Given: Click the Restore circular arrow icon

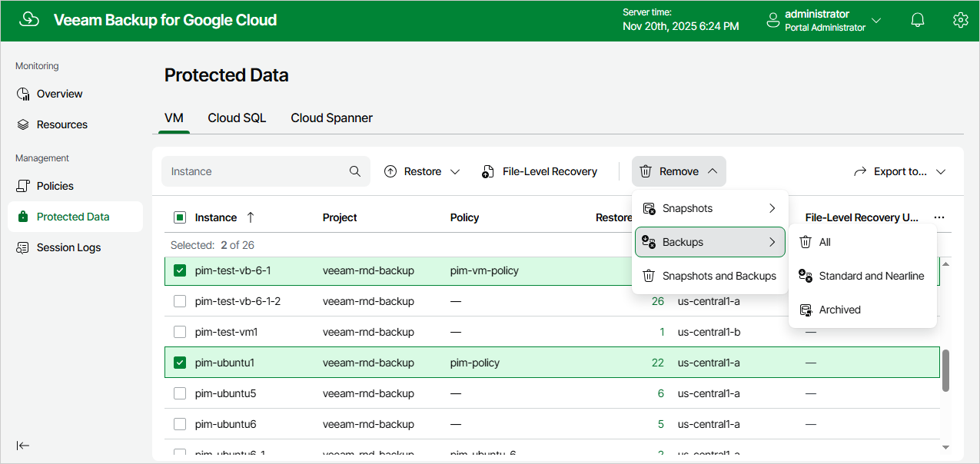Looking at the screenshot, I should [x=390, y=171].
